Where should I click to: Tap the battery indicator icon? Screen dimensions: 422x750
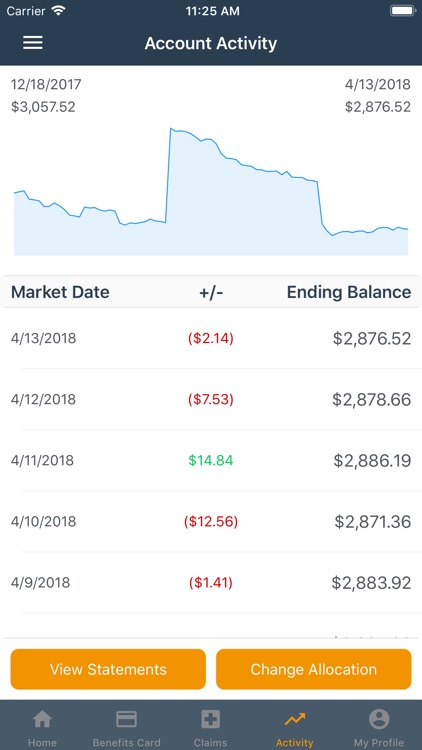point(402,11)
